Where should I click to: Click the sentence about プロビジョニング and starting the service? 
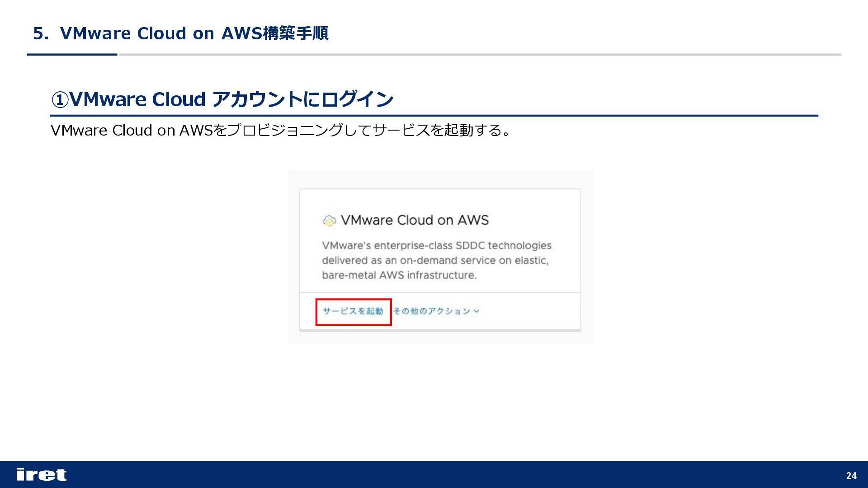pyautogui.click(x=280, y=130)
